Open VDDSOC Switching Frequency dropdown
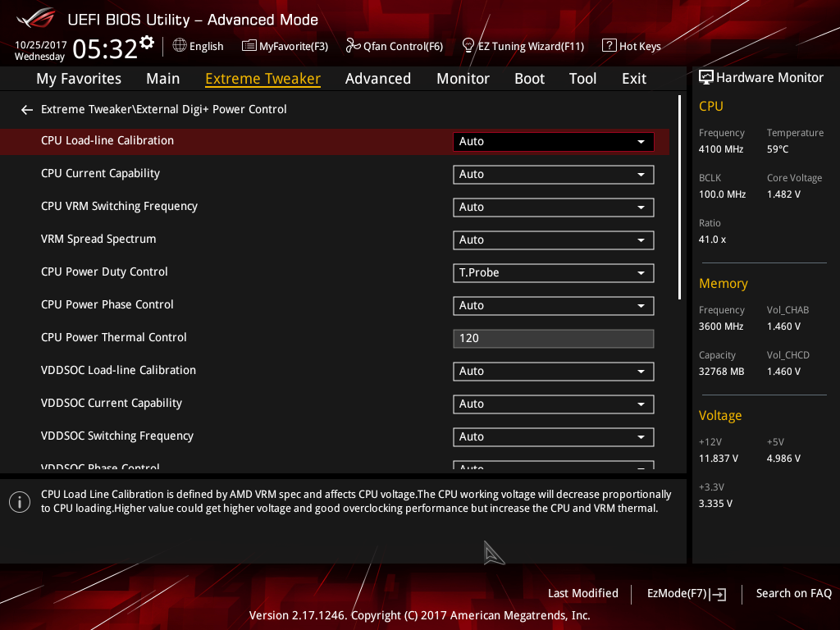Image resolution: width=840 pixels, height=630 pixels. click(554, 437)
